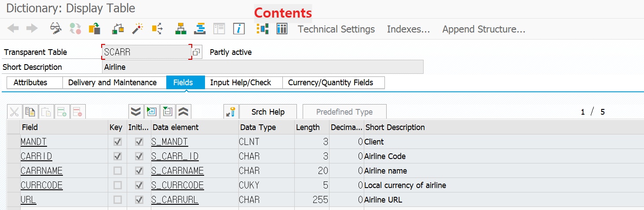Select the Fields tab

point(185,83)
